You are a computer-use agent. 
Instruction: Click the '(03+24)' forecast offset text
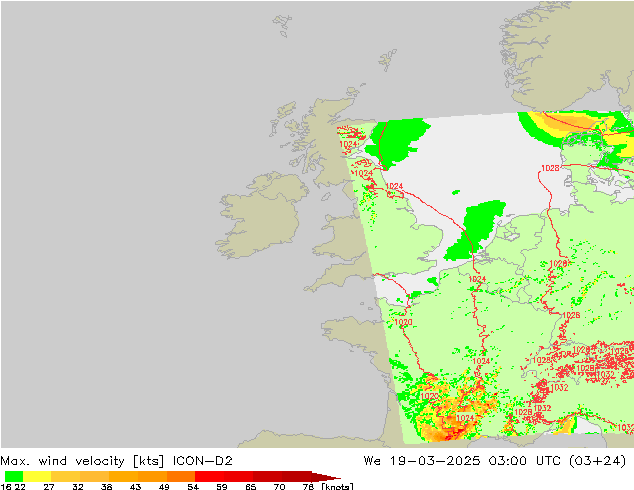[598, 461]
